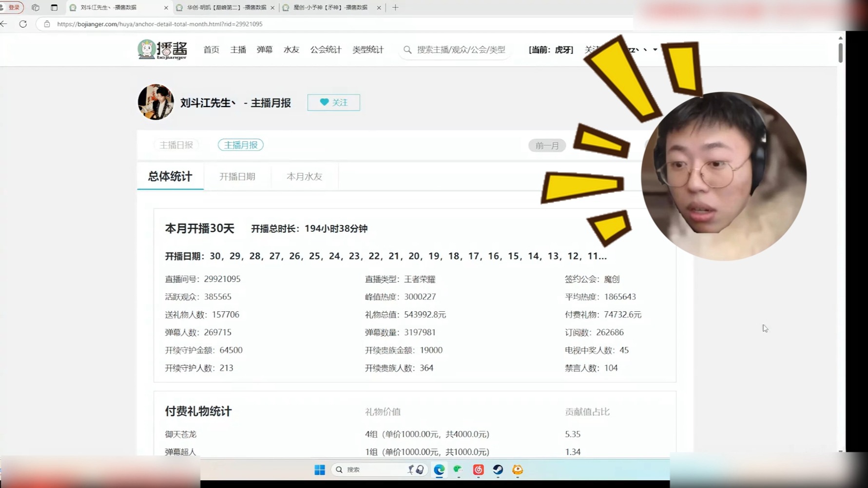
Task: Click the lock icon in the address bar
Action: [x=47, y=24]
